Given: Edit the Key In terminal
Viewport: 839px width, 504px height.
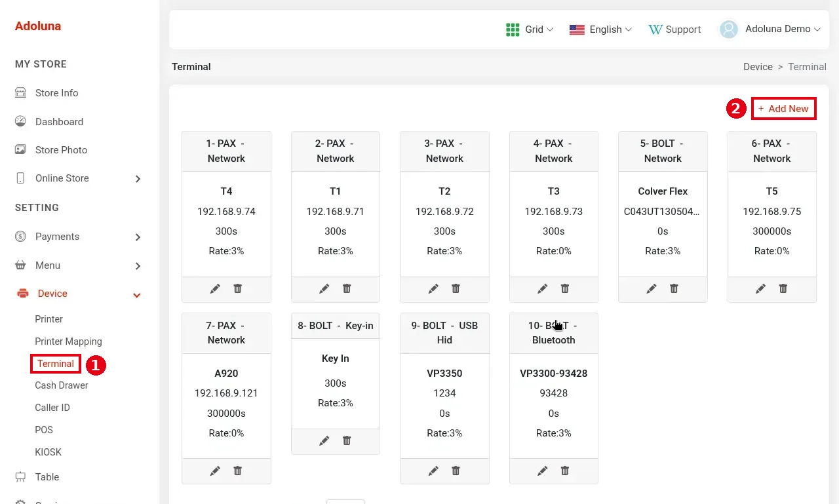Looking at the screenshot, I should coord(324,441).
